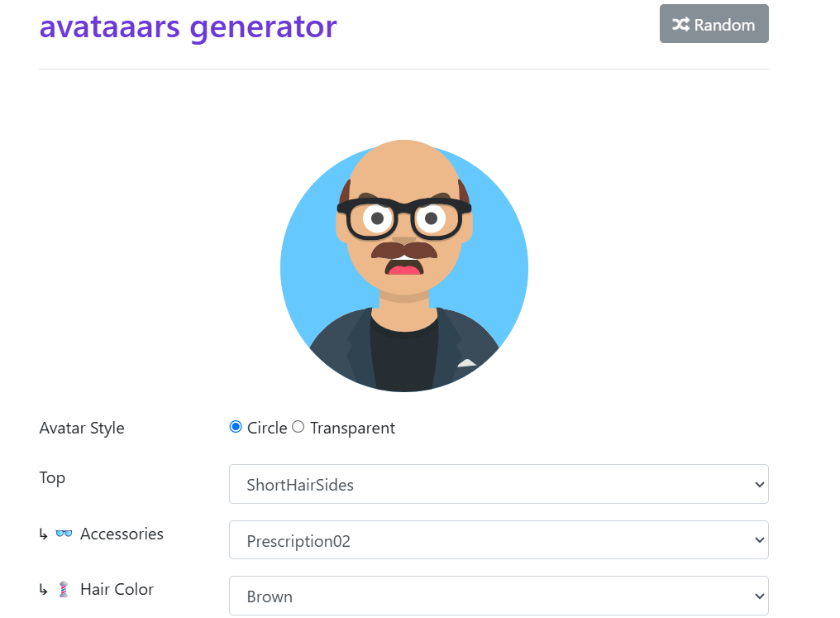This screenshot has width=840, height=618.
Task: Click the glasses emoji beside Accessories
Action: click(x=64, y=534)
